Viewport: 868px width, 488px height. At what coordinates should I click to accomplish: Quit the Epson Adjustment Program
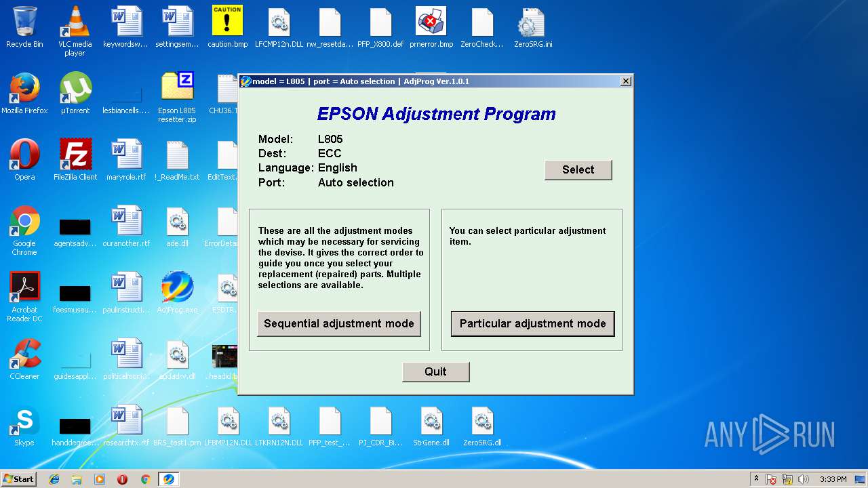[435, 371]
